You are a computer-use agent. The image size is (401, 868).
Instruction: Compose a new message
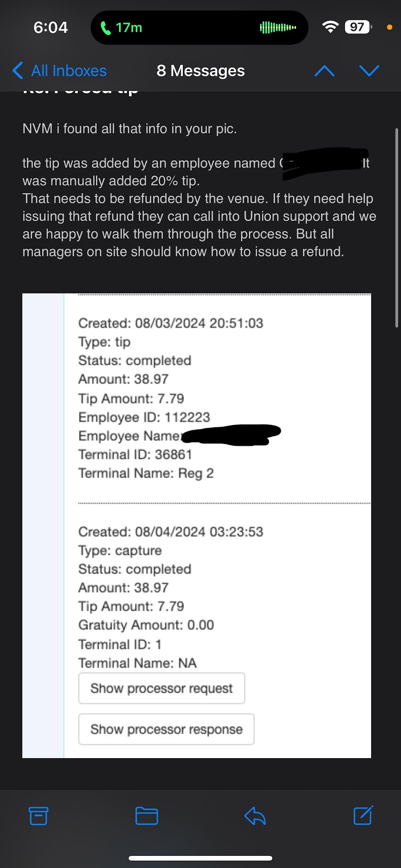(363, 815)
